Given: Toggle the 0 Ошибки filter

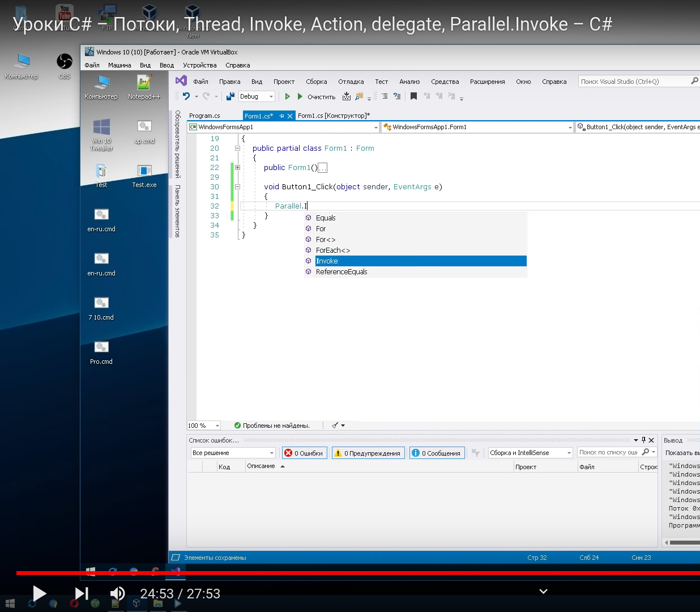Looking at the screenshot, I should (x=304, y=453).
